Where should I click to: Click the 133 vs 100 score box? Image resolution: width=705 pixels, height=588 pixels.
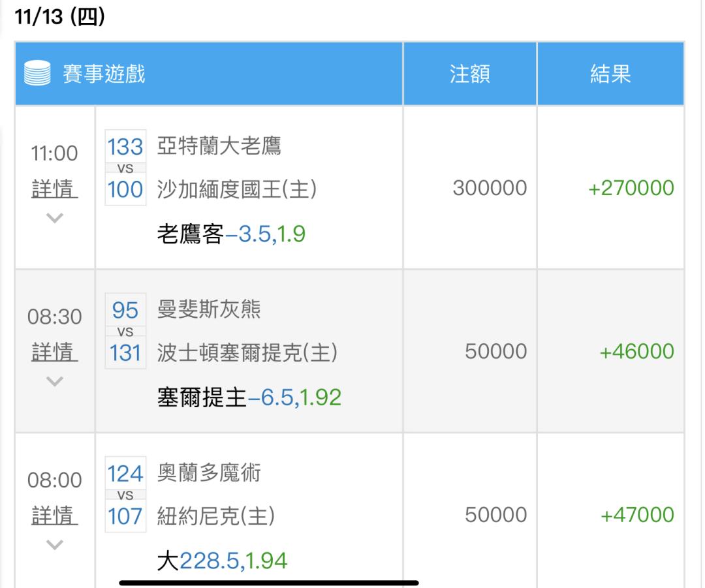[125, 168]
